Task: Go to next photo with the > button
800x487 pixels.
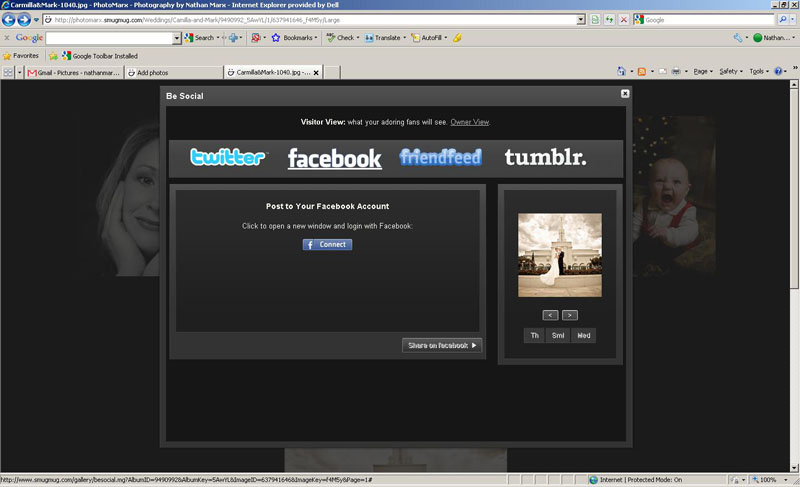Action: (570, 315)
